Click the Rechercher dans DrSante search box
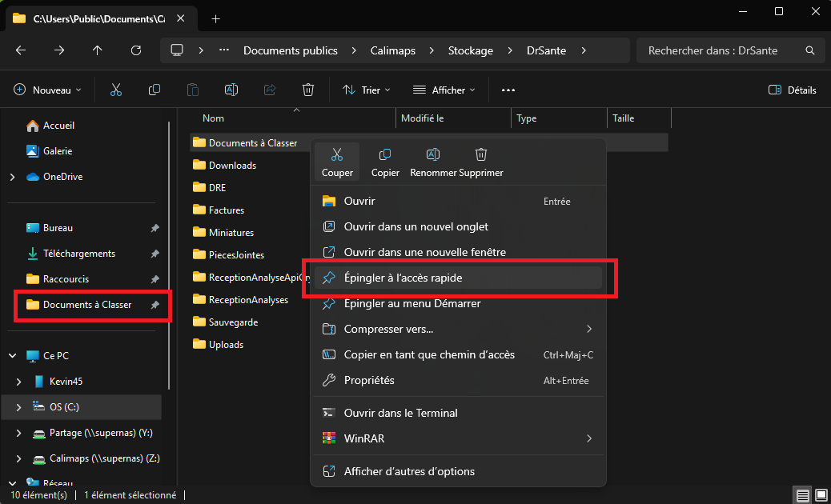Viewport: 831px width, 504px height. click(713, 50)
